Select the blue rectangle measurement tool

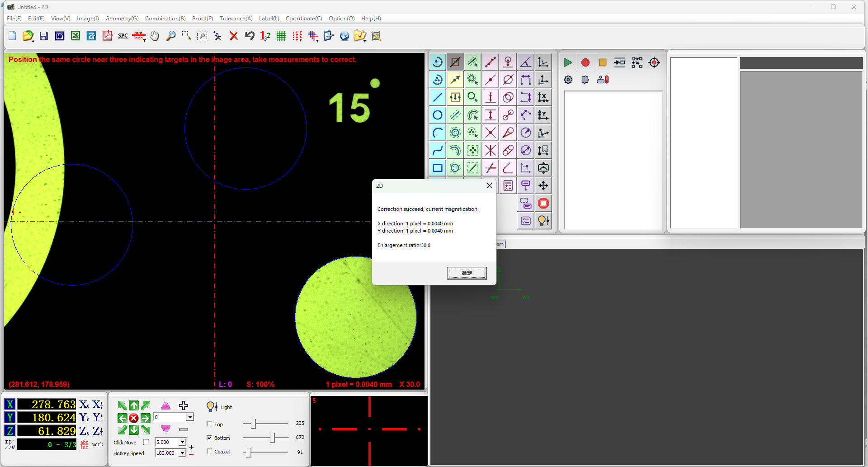(438, 168)
